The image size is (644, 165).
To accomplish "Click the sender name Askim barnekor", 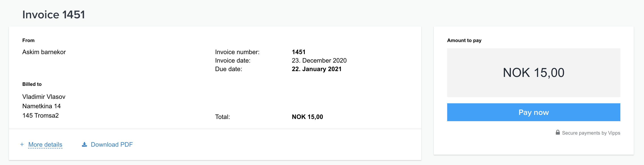I will tap(44, 52).
